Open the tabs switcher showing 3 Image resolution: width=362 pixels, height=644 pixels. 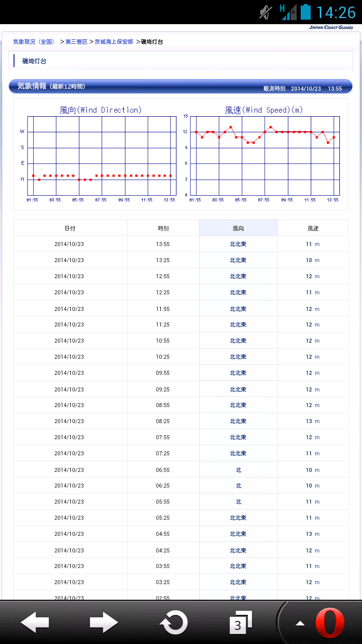(240, 623)
